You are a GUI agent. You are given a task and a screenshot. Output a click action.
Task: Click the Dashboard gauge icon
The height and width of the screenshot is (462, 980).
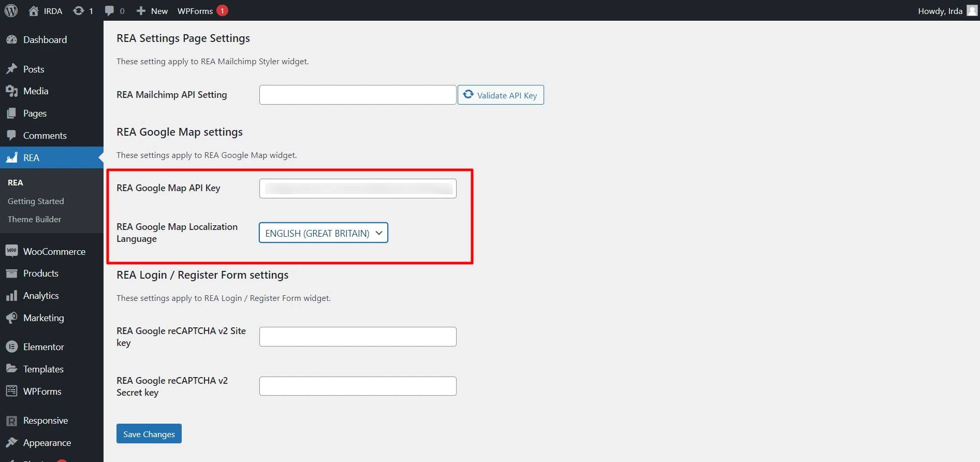point(12,40)
